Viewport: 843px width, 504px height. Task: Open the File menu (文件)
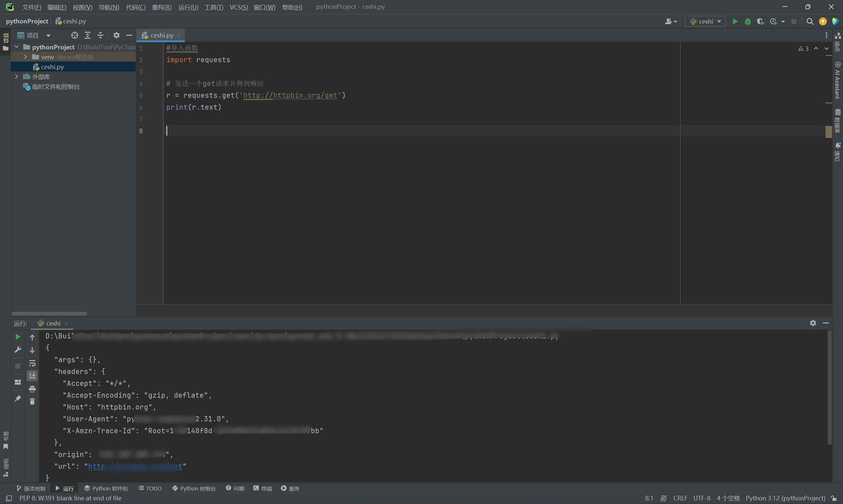[x=32, y=7]
